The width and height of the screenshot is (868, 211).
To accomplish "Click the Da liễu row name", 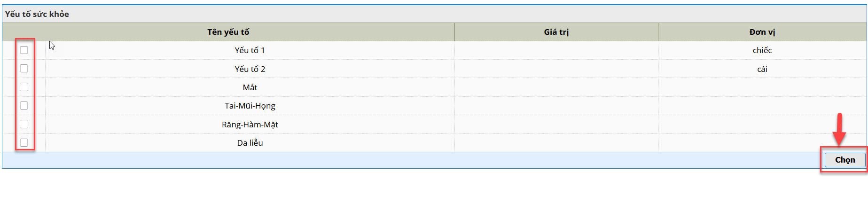I will (x=250, y=143).
